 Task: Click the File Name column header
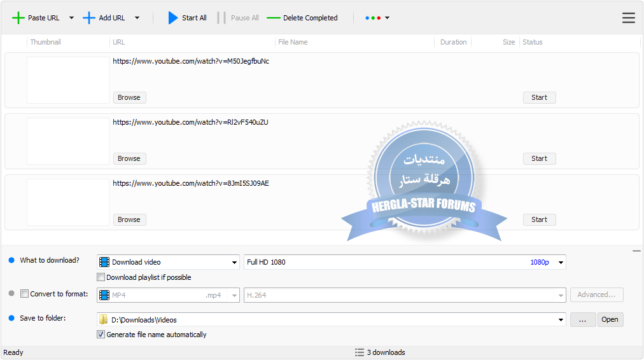pos(293,42)
